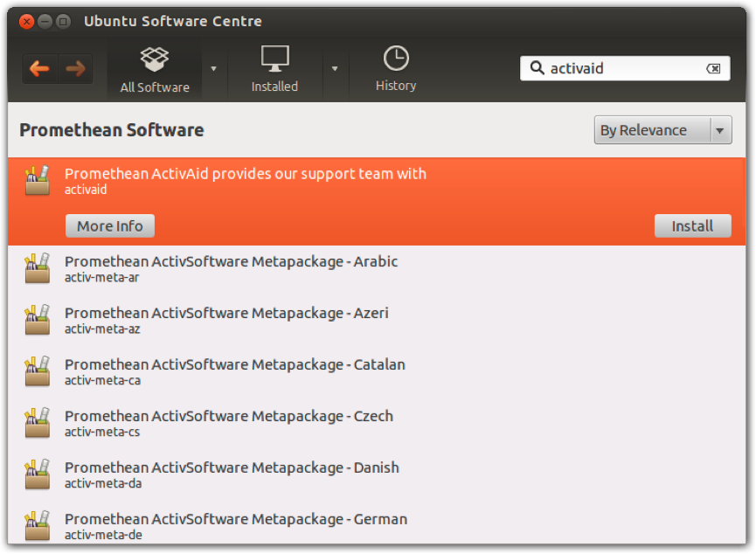This screenshot has width=756, height=554.
Task: Click the Arabic metapackage toolbox icon
Action: click(37, 269)
